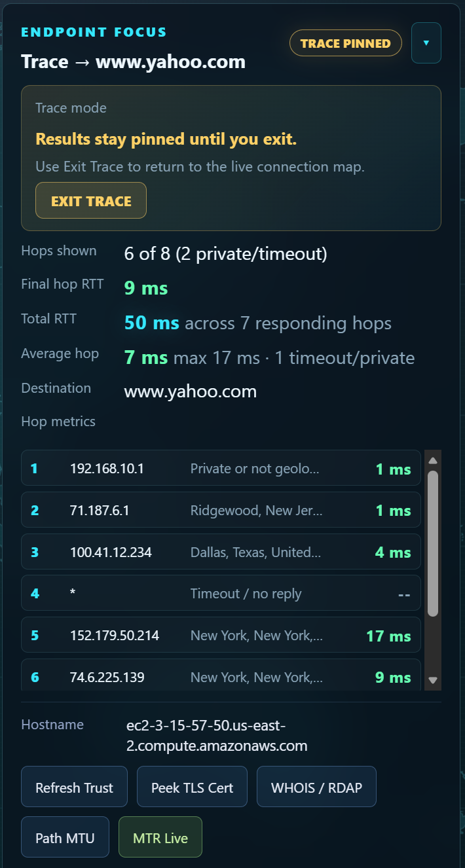Screen dimensions: 465x868
Task: Click 'Hops shown' value 6 of 8
Action: pyautogui.click(x=225, y=253)
